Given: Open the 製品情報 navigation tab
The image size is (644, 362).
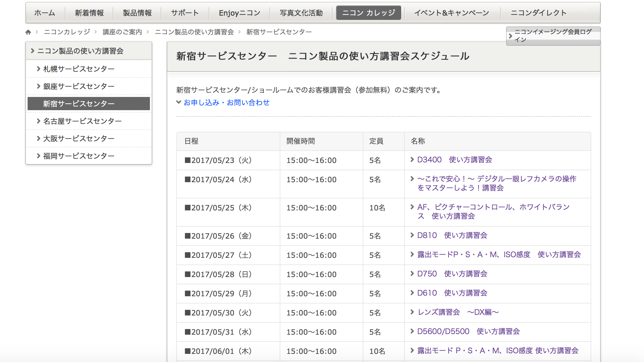Looking at the screenshot, I should tap(137, 13).
